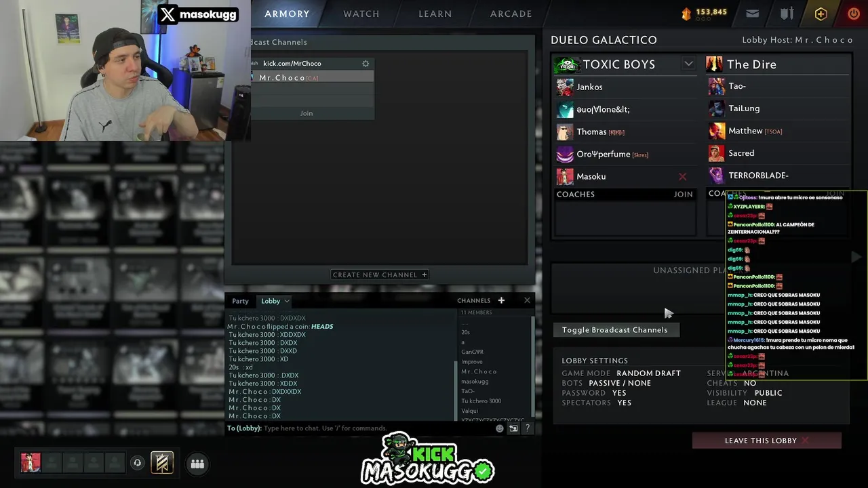Open the WATCH tab

pyautogui.click(x=361, y=14)
